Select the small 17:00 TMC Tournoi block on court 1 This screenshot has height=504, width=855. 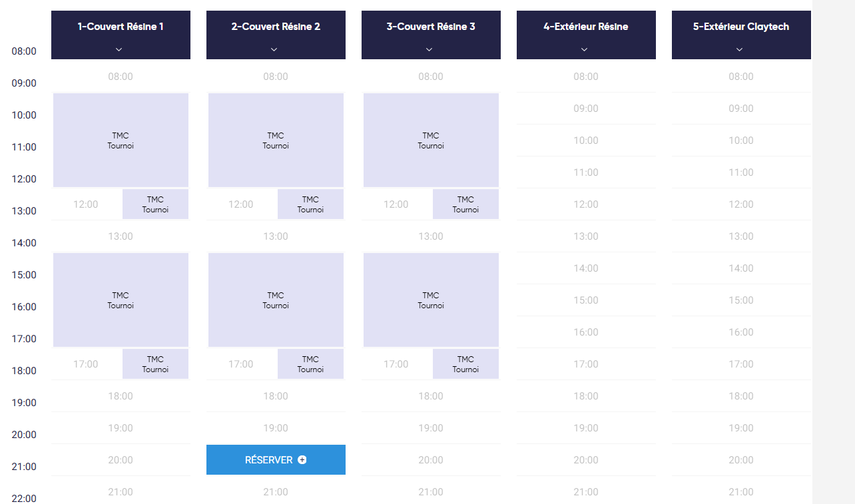[155, 364]
